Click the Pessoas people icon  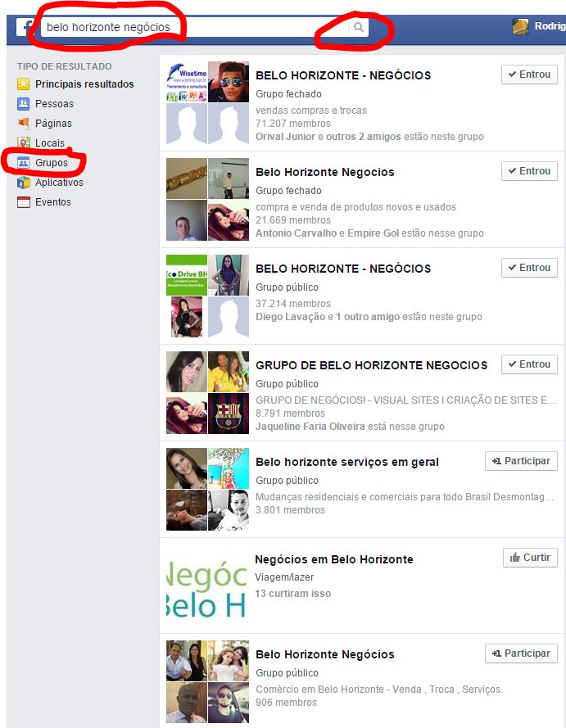(23, 103)
